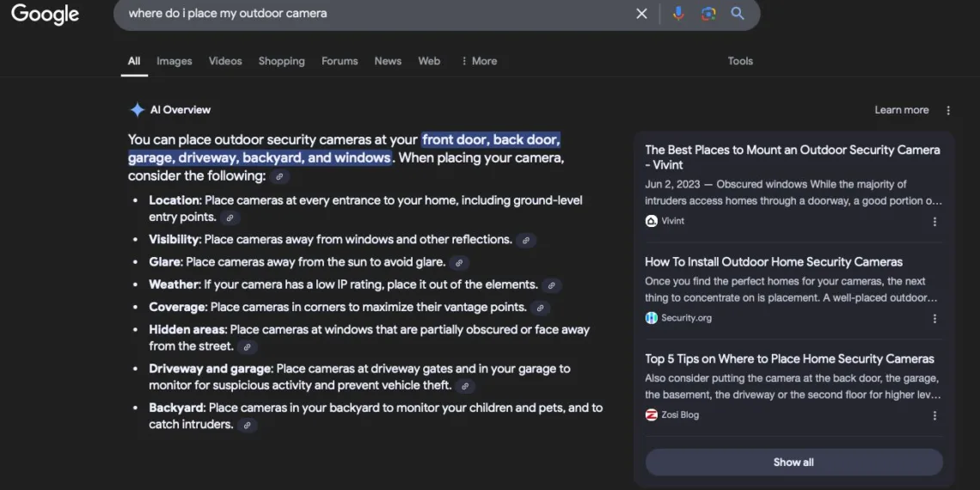Click the Vivint source name

coord(672,221)
